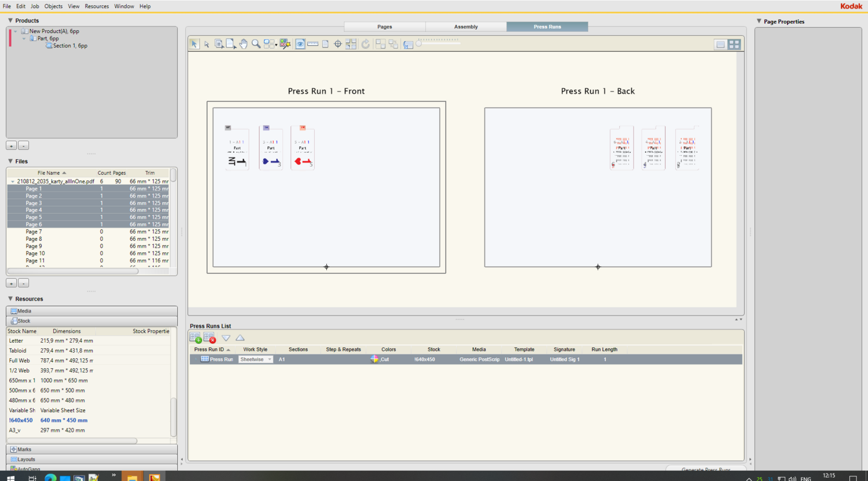Click the fit-to-window zoom icon
The image size is (868, 481).
(409, 45)
